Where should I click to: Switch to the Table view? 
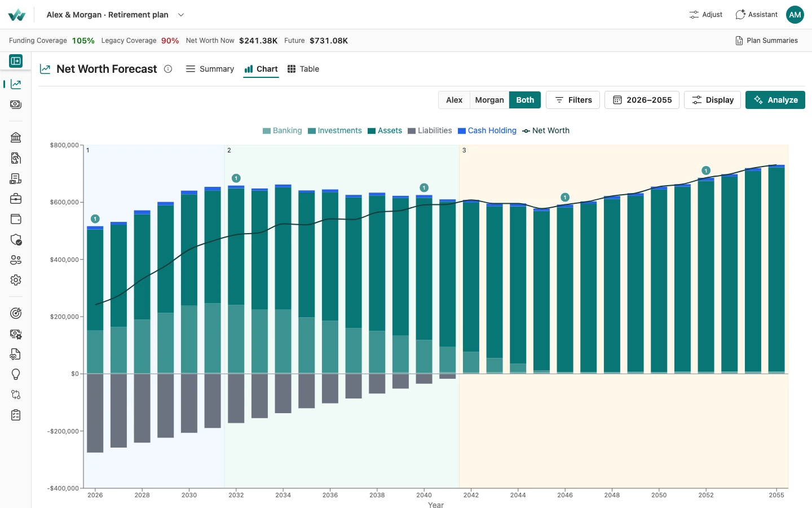[303, 69]
